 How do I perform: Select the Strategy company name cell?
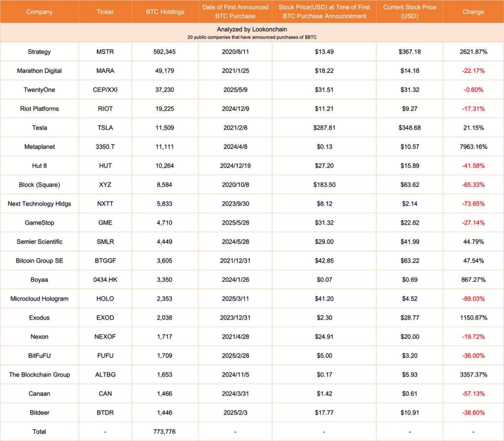coord(39,52)
